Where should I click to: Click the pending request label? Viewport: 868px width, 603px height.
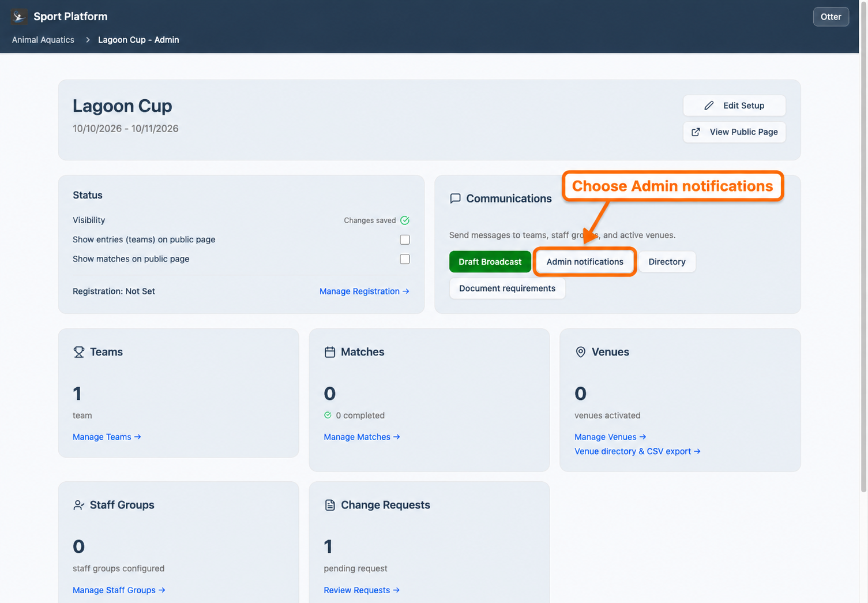355,568
